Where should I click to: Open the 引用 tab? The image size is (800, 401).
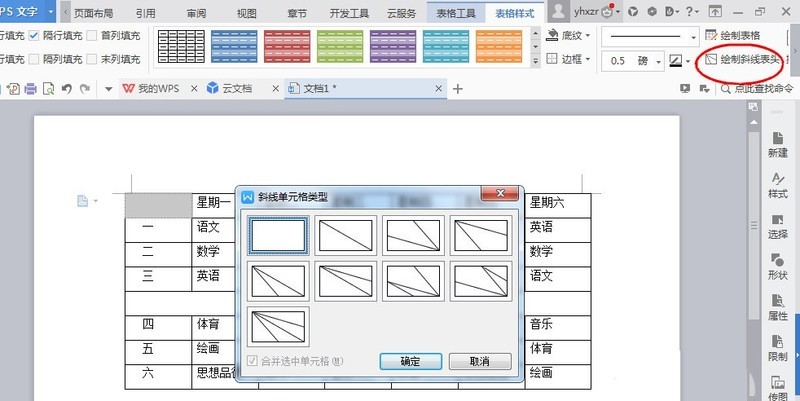145,13
